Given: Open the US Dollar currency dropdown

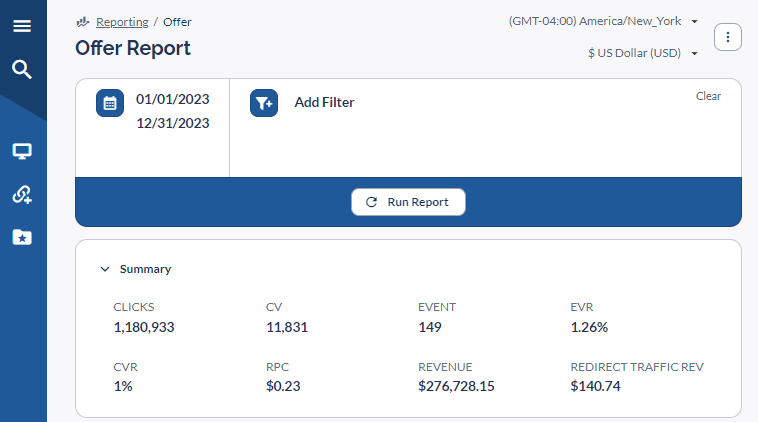Looking at the screenshot, I should (642, 53).
